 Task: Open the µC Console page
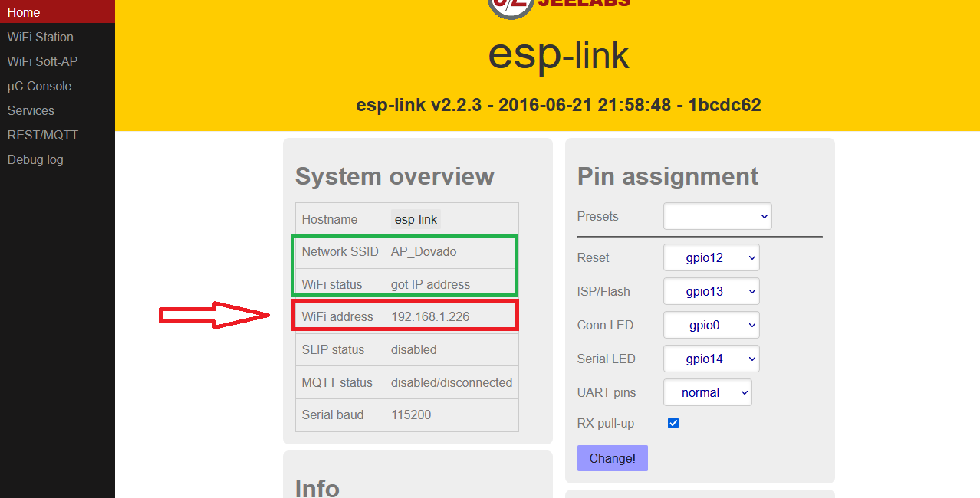[58, 86]
